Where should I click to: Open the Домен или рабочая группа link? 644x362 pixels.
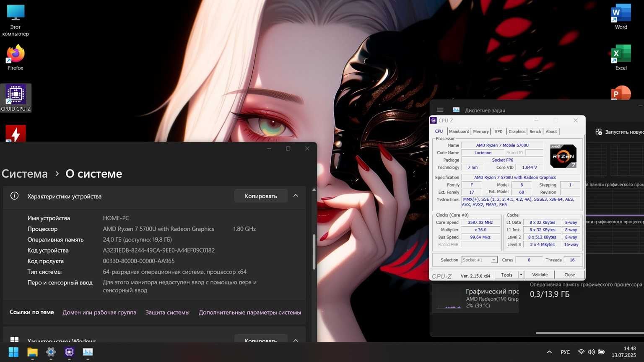pyautogui.click(x=99, y=312)
